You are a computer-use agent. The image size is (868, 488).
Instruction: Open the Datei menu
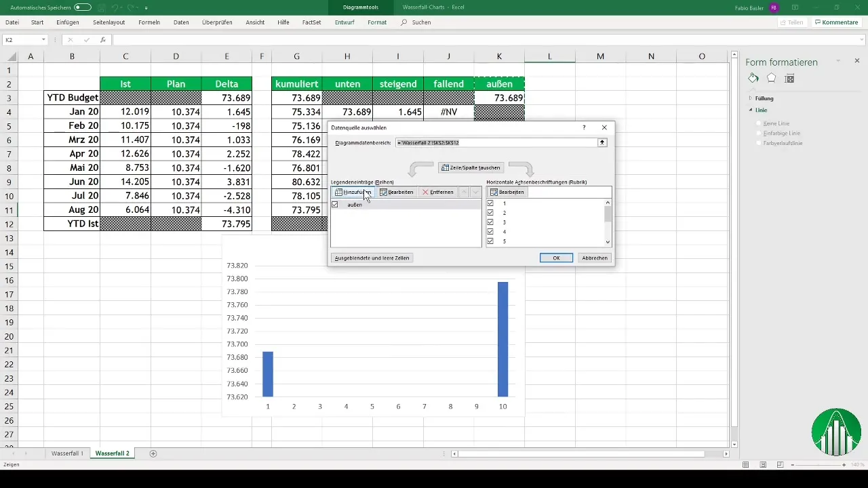pyautogui.click(x=12, y=22)
